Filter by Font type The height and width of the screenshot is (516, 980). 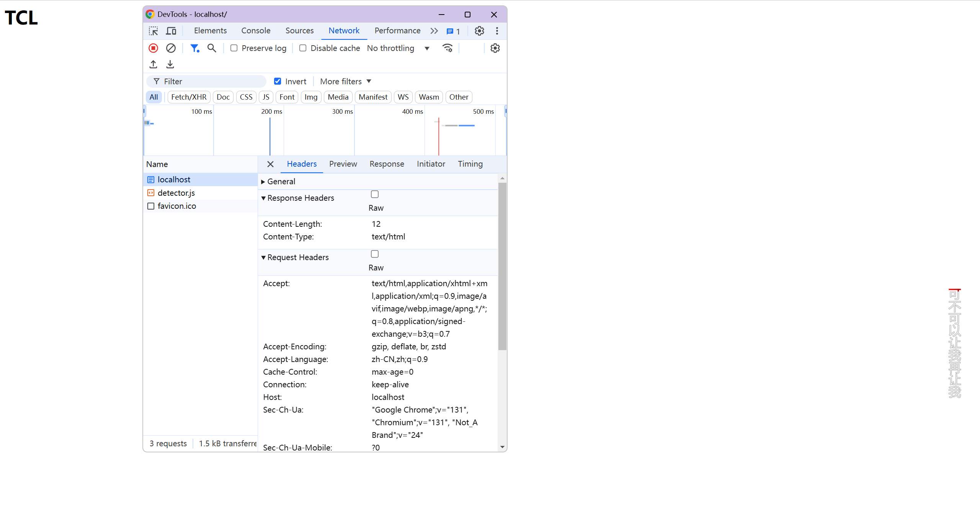point(287,97)
